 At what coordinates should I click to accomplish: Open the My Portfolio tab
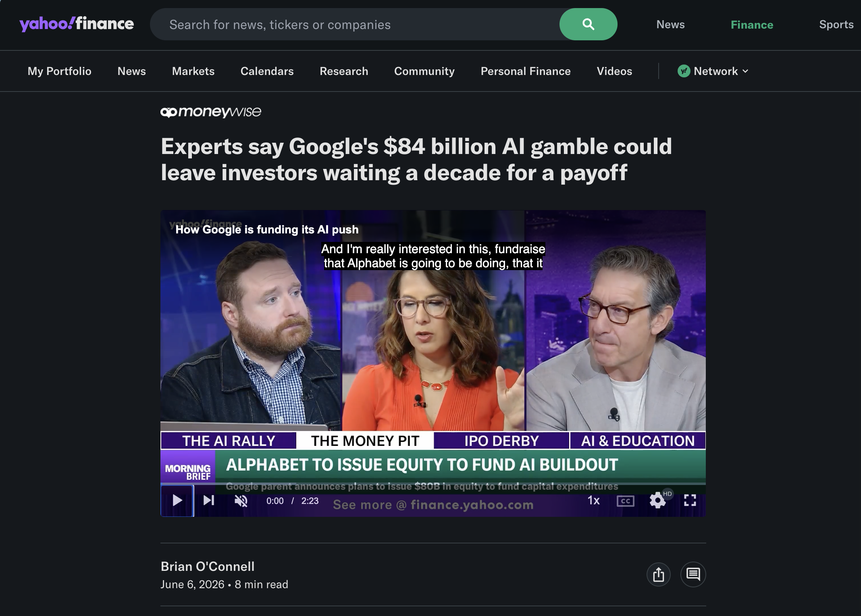pyautogui.click(x=60, y=71)
